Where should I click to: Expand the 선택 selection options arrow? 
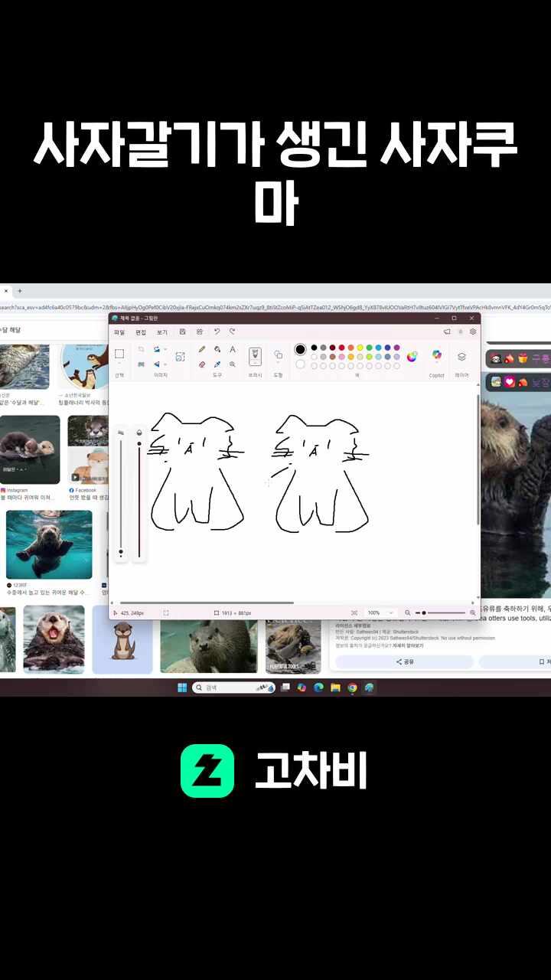point(119,364)
